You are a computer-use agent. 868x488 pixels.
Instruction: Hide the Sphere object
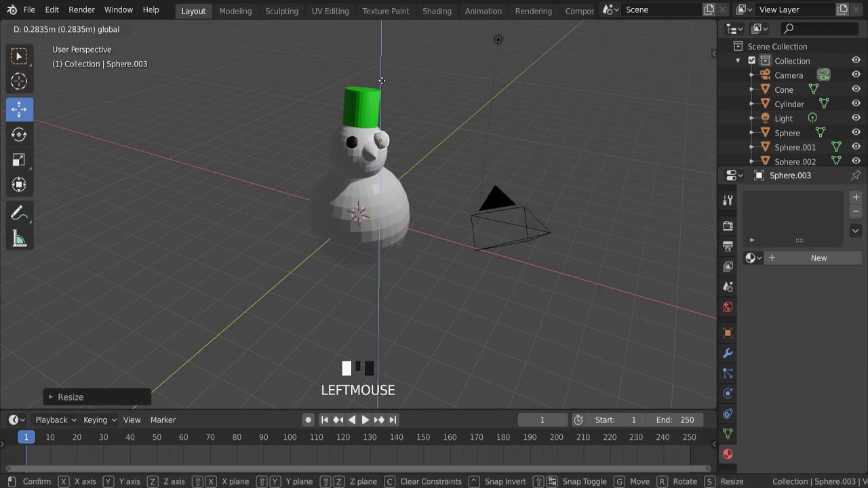(x=856, y=133)
